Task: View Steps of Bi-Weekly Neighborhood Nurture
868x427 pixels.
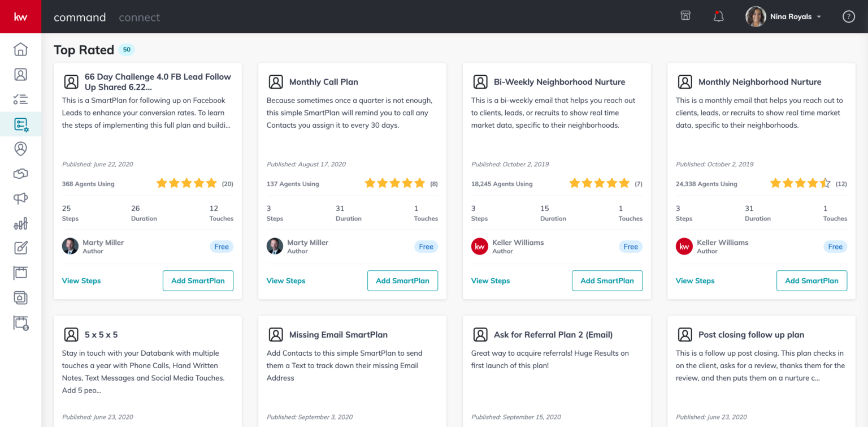Action: click(x=491, y=281)
